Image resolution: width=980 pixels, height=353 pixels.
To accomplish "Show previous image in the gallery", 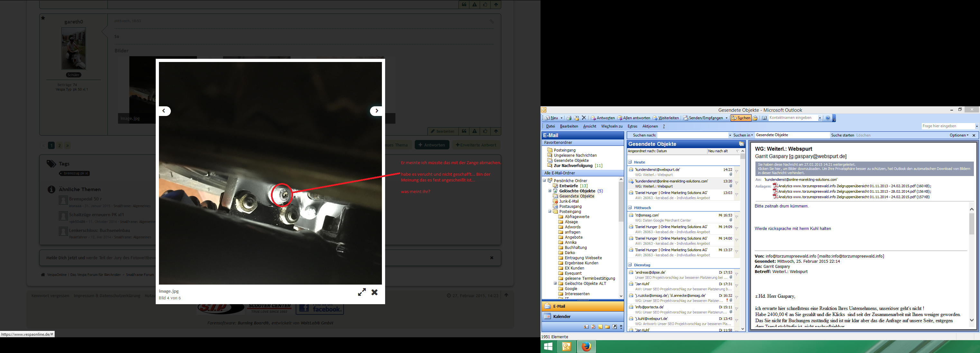I will (x=164, y=111).
